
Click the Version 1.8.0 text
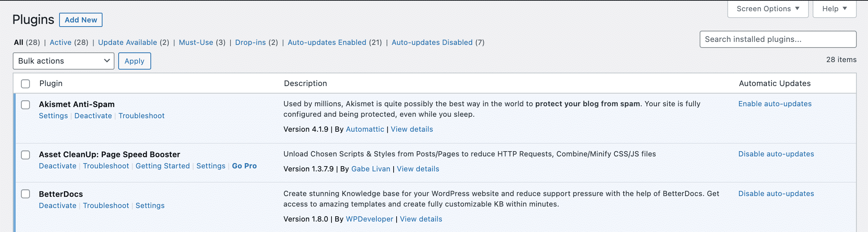coord(306,219)
